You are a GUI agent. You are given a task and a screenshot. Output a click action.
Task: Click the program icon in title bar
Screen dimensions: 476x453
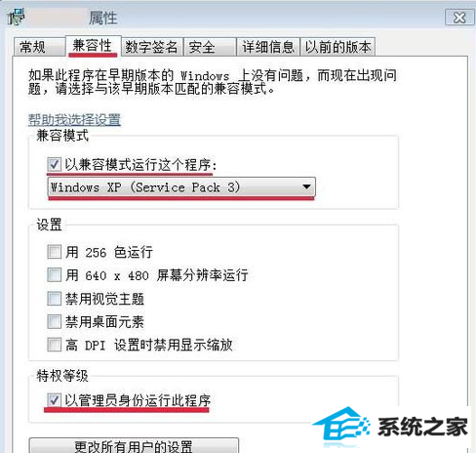pos(16,17)
